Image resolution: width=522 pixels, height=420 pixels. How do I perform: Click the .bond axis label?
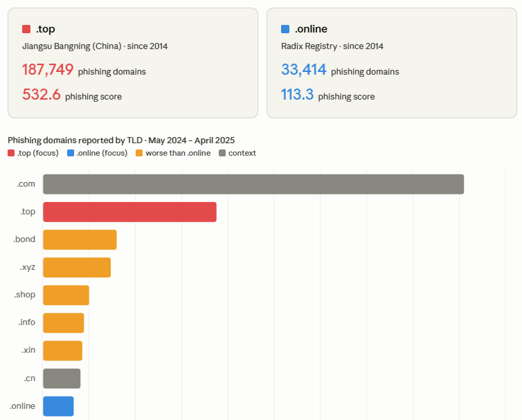(24, 239)
